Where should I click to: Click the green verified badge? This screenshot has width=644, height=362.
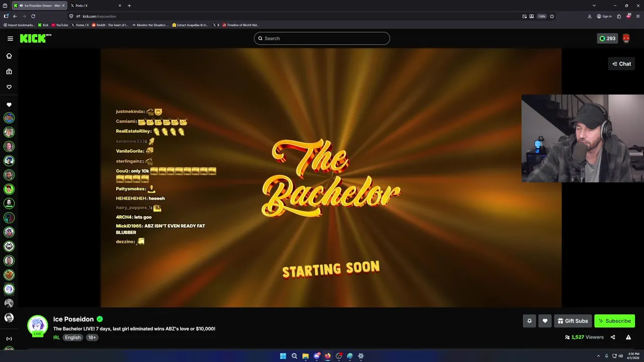pos(100,319)
